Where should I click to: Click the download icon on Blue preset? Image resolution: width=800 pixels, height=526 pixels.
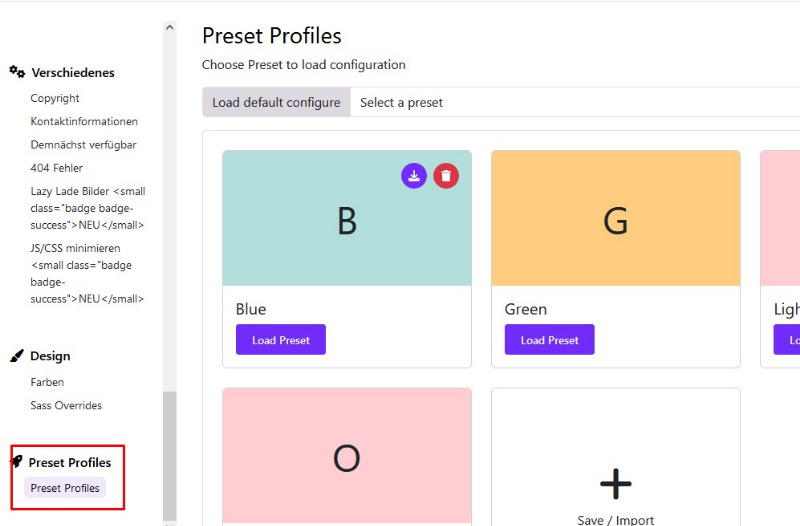tap(414, 176)
